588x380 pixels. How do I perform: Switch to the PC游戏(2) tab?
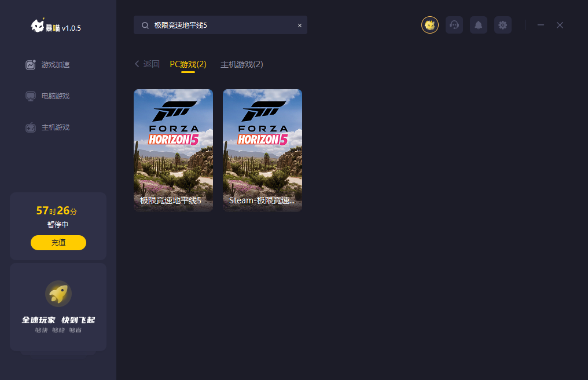[188, 64]
